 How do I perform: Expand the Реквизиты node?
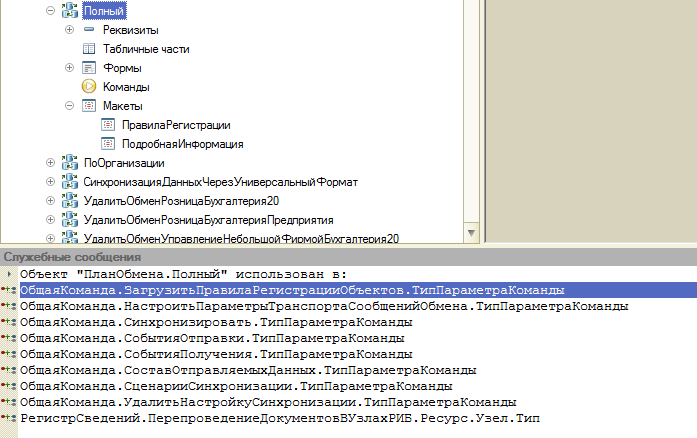pos(69,29)
